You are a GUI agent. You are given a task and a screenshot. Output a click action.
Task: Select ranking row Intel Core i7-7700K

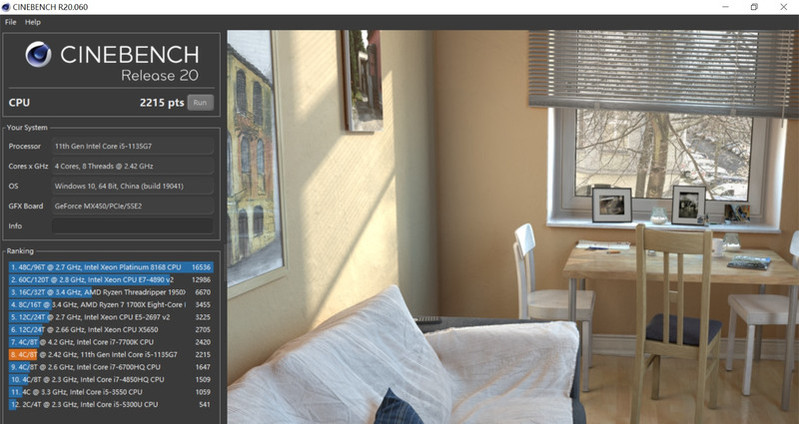tap(111, 342)
